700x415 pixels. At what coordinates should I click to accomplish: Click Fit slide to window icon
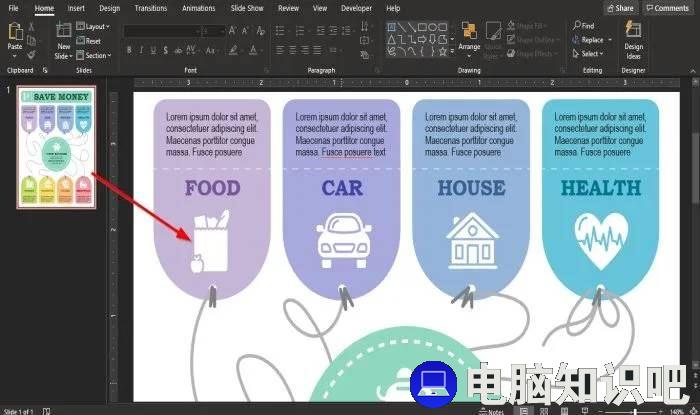point(693,411)
